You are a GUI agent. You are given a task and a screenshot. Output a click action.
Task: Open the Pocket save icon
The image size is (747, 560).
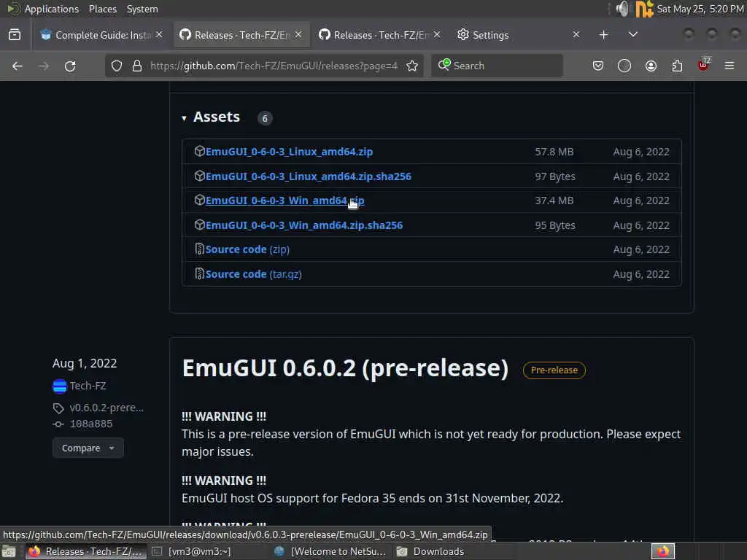click(598, 66)
